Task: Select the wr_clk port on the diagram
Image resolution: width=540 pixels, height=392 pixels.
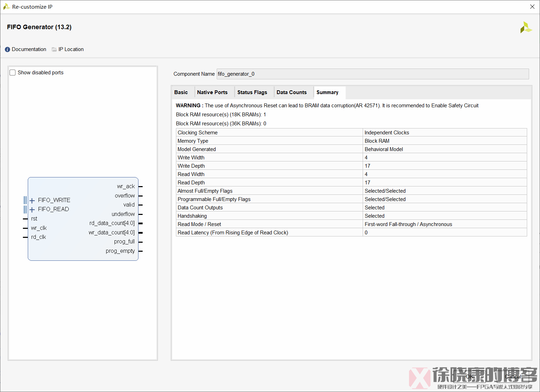Action: click(39, 228)
